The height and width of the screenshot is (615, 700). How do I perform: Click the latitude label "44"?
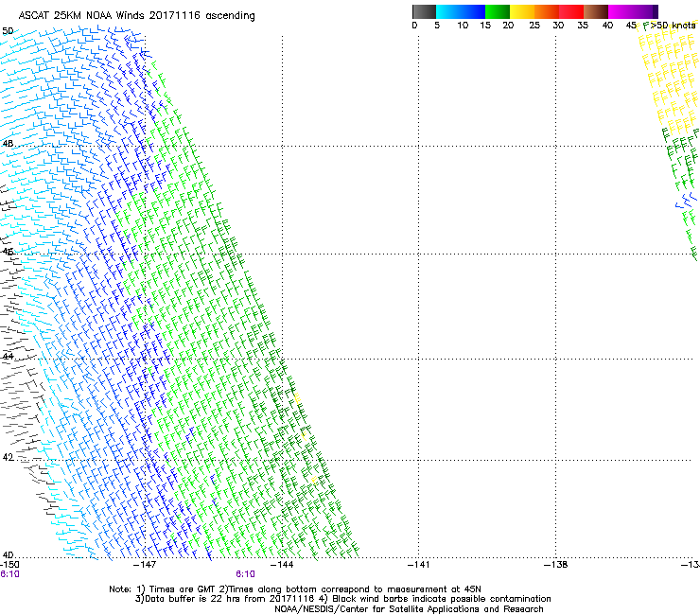pyautogui.click(x=8, y=357)
